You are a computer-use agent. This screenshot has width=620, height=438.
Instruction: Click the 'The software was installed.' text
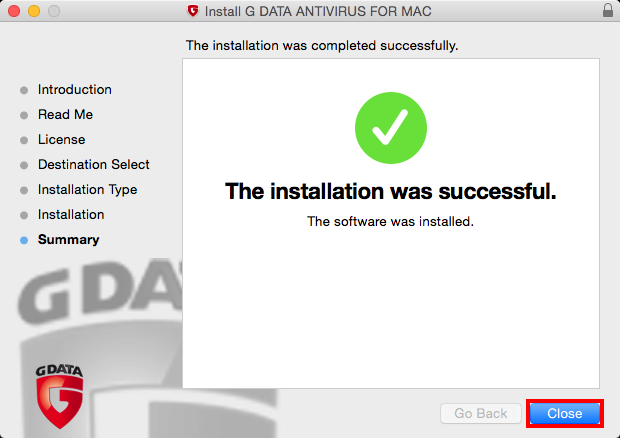(x=391, y=221)
